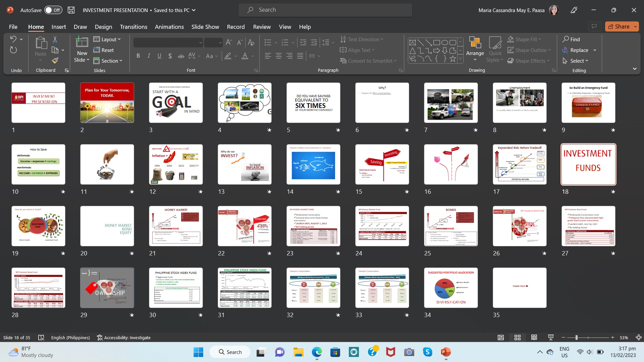
Task: Toggle Bold formatting button
Action: 138,56
